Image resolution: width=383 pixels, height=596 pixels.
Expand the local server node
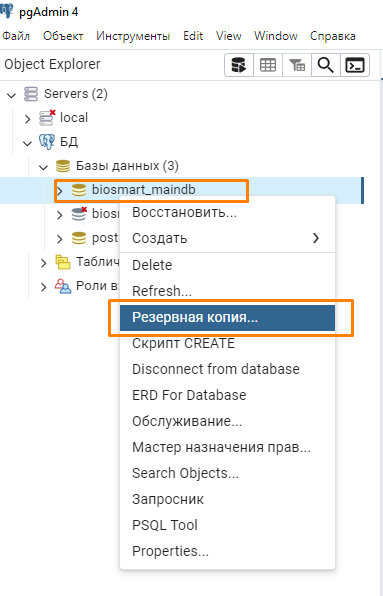[27, 119]
